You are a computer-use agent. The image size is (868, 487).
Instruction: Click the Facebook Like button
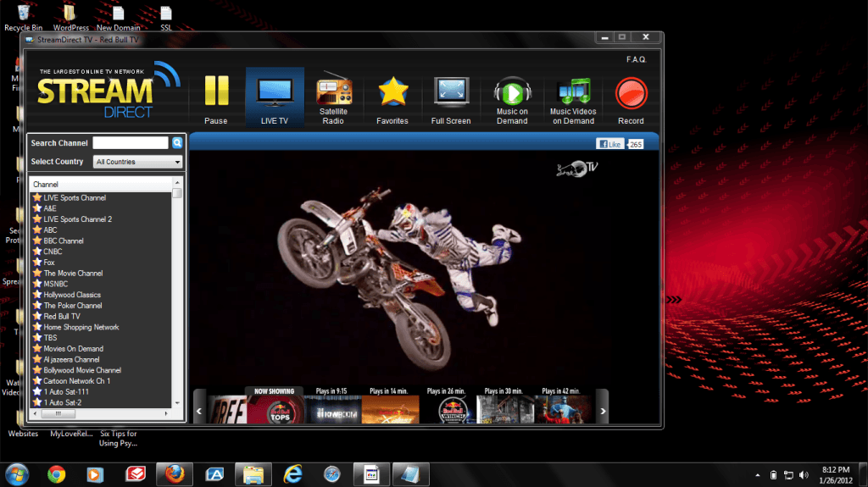(x=610, y=144)
